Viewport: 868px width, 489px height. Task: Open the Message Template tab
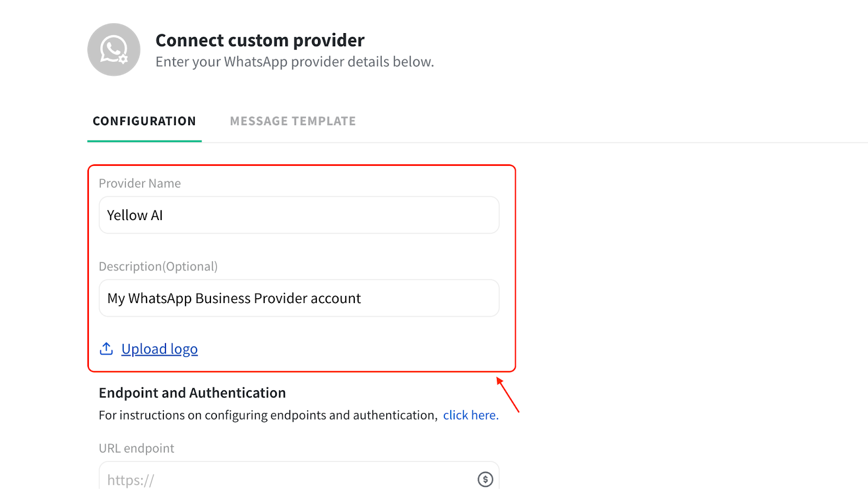pyautogui.click(x=292, y=121)
